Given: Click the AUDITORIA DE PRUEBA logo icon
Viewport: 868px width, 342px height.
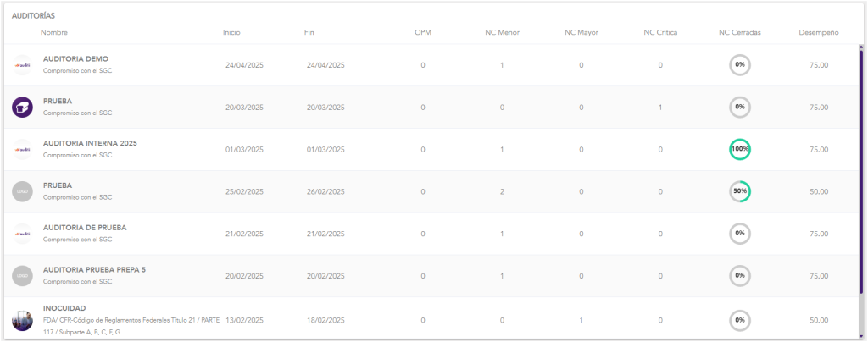Looking at the screenshot, I should point(22,234).
